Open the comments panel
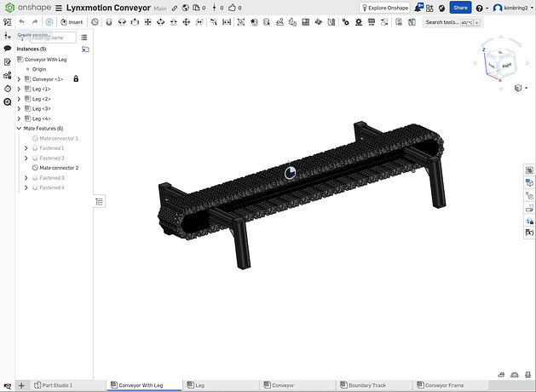The width and height of the screenshot is (536, 392). tap(7, 49)
